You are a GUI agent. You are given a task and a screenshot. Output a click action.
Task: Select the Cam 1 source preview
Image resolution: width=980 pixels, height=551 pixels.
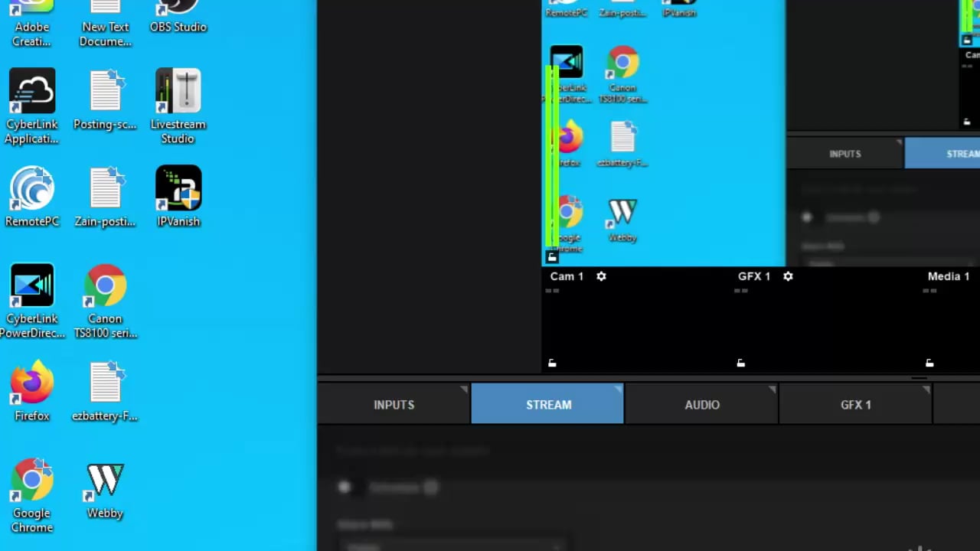pyautogui.click(x=635, y=320)
